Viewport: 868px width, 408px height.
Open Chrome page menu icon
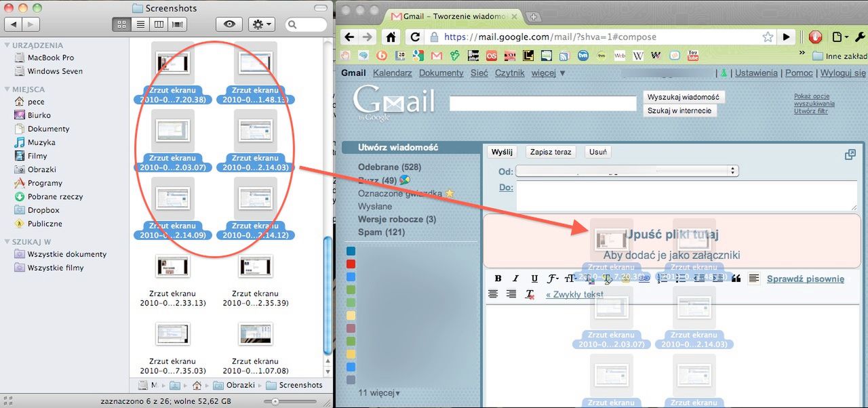pos(840,37)
